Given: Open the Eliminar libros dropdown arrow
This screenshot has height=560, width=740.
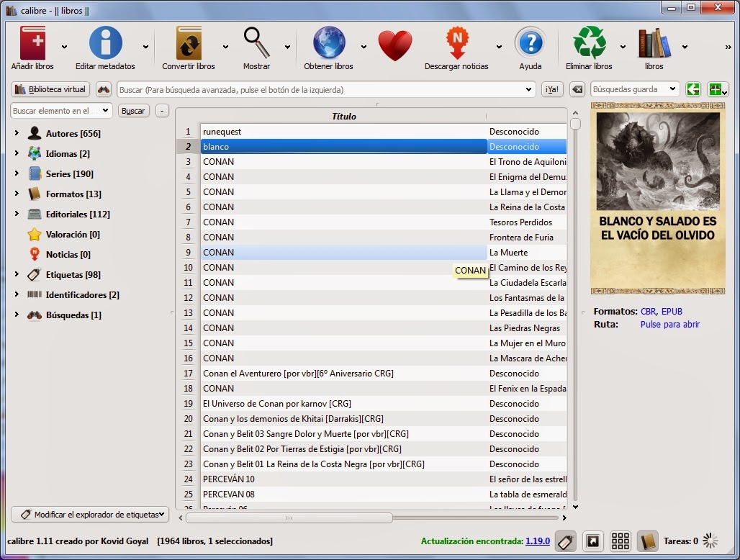Looking at the screenshot, I should click(x=623, y=47).
